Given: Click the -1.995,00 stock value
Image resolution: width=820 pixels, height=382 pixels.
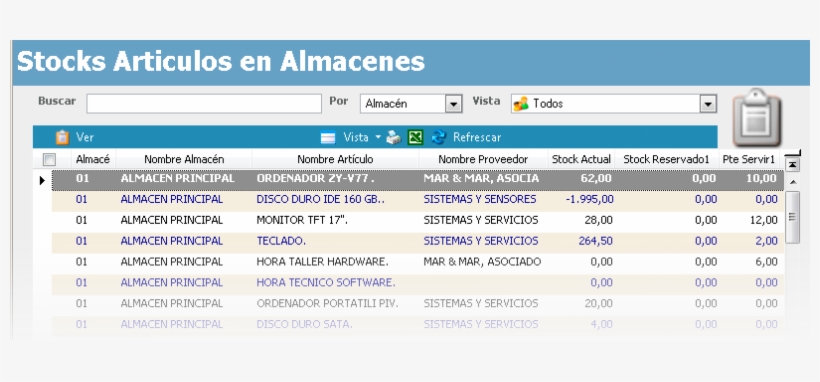Looking at the screenshot, I should point(589,199).
